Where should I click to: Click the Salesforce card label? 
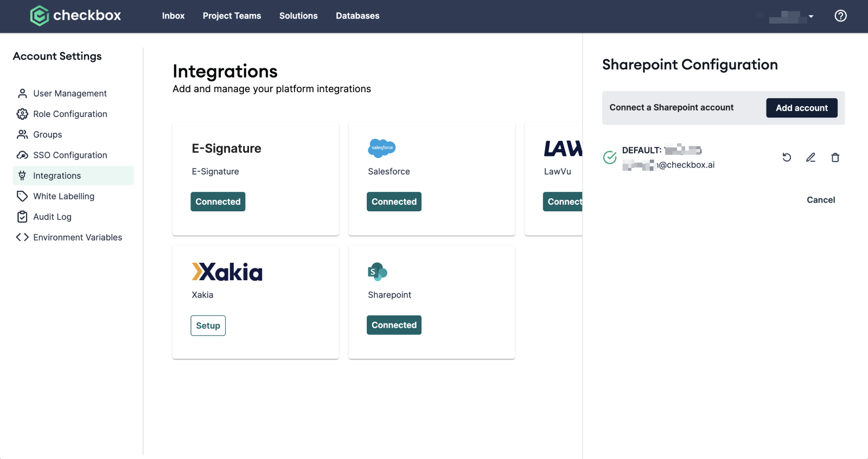tap(388, 171)
